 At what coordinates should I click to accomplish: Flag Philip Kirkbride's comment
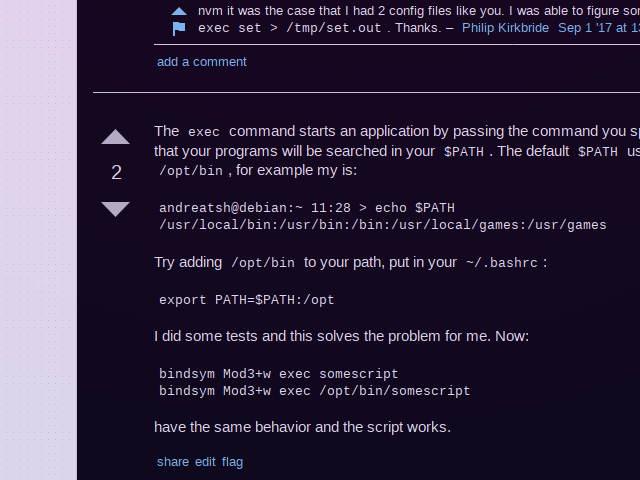click(179, 29)
